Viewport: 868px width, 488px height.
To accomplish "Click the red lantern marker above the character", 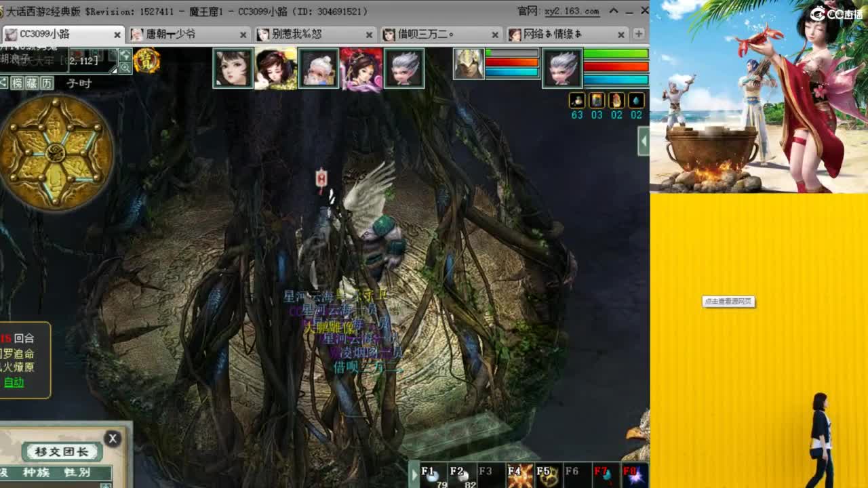I will [321, 179].
